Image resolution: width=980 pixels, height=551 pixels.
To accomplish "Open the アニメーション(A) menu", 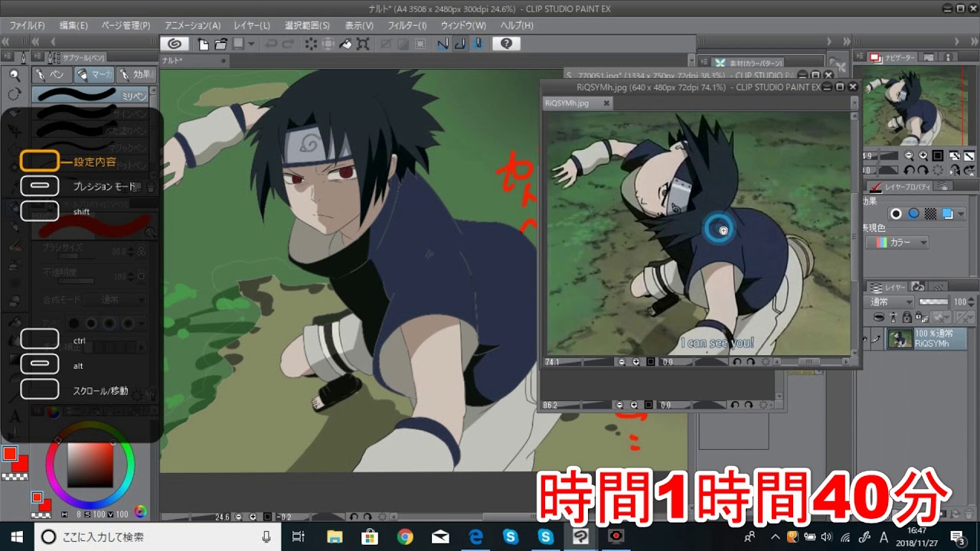I will click(x=192, y=25).
